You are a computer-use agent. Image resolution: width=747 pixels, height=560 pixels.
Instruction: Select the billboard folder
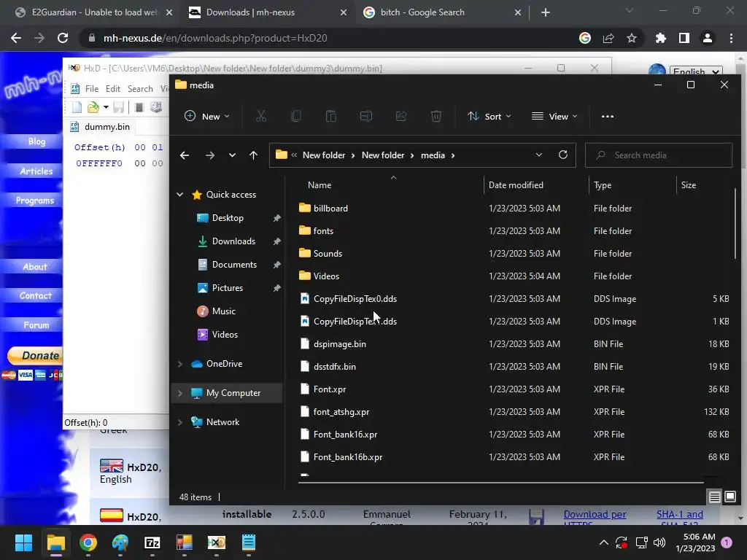(330, 208)
